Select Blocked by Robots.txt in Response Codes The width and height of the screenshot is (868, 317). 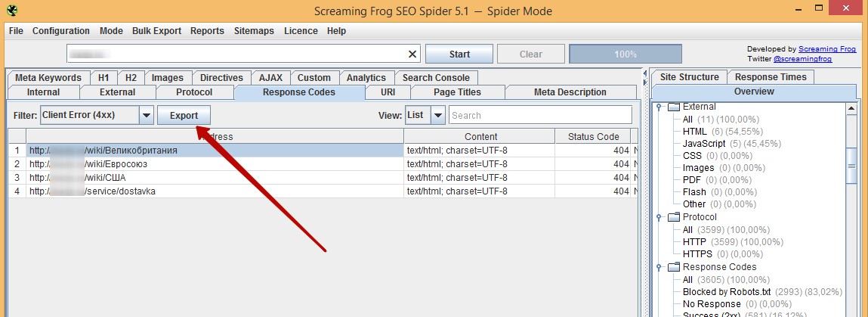[762, 291]
